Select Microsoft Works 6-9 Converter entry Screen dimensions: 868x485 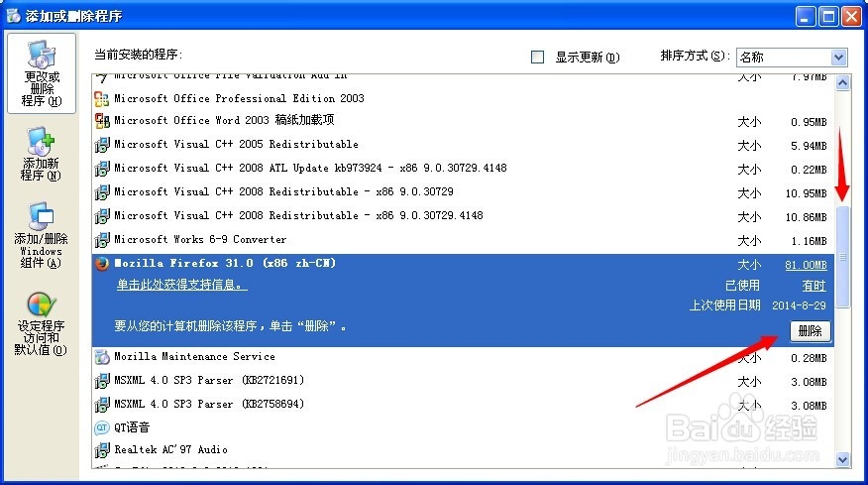click(x=200, y=239)
